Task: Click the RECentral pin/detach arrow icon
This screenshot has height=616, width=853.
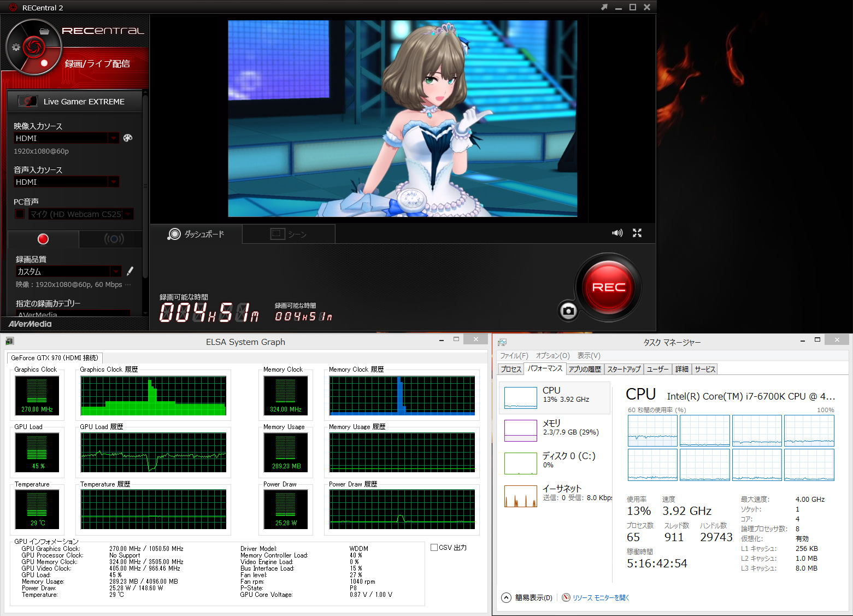Action: [604, 7]
